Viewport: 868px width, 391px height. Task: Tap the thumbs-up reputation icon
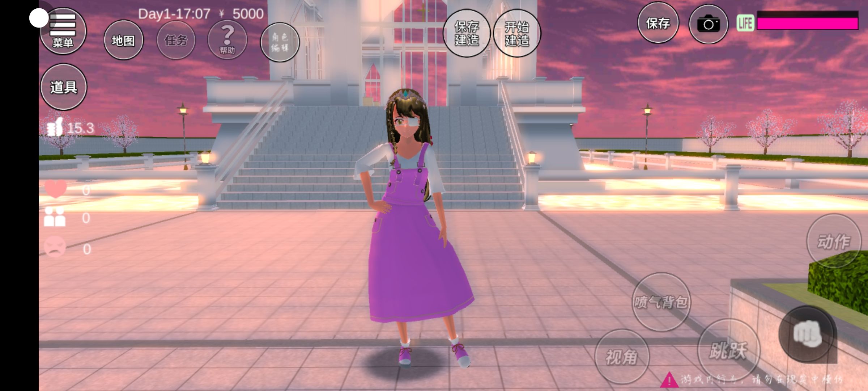click(55, 127)
